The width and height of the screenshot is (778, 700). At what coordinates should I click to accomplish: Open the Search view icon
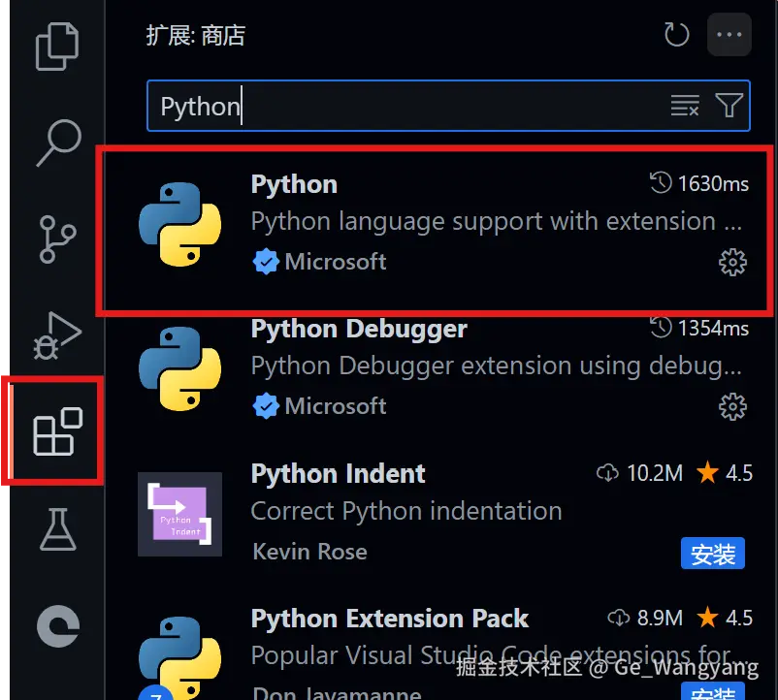tap(57, 142)
